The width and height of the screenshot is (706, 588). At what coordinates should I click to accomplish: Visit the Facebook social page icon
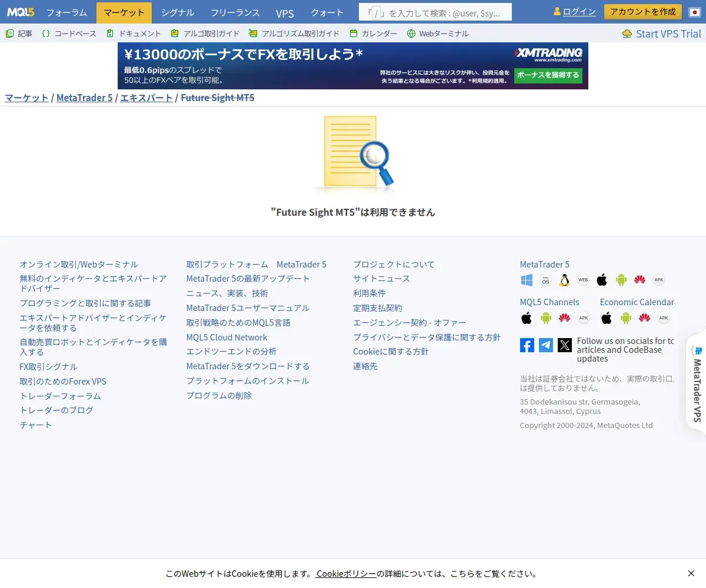pos(527,345)
